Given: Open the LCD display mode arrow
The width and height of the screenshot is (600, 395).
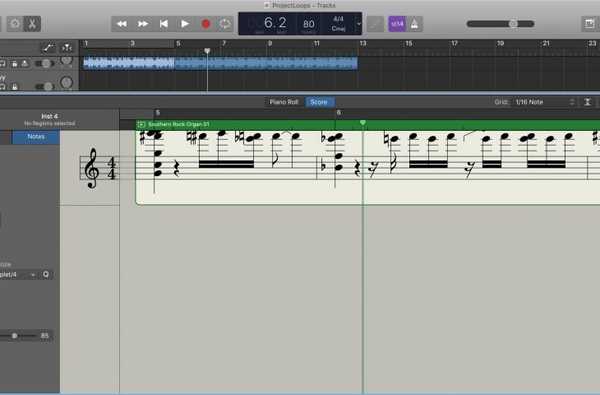Looking at the screenshot, I should pyautogui.click(x=359, y=24).
